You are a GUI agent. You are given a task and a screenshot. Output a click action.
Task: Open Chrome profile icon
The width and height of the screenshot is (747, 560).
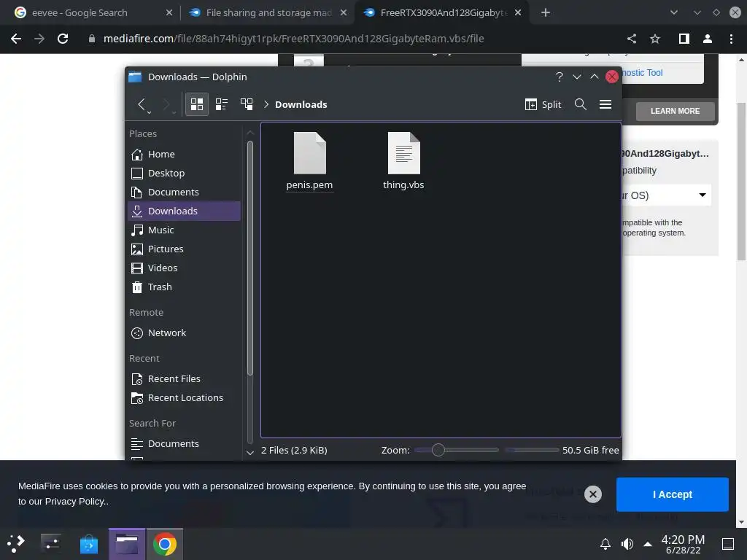pos(708,39)
